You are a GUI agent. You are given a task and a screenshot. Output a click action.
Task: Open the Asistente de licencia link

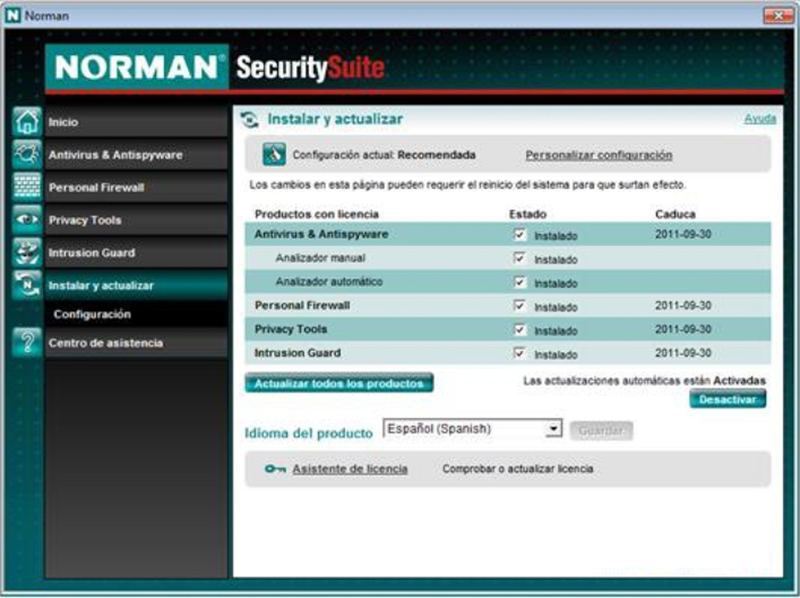[x=350, y=469]
